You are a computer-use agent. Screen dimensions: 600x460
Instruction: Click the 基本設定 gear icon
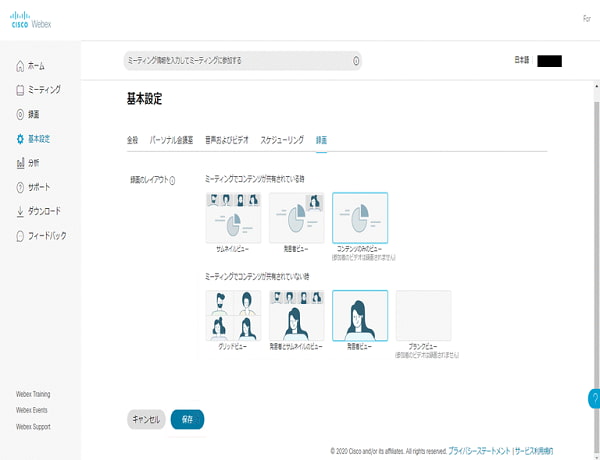[x=20, y=139]
